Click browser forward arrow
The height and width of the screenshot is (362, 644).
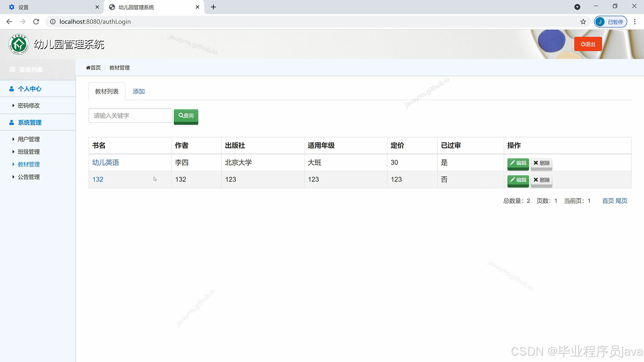coord(22,21)
